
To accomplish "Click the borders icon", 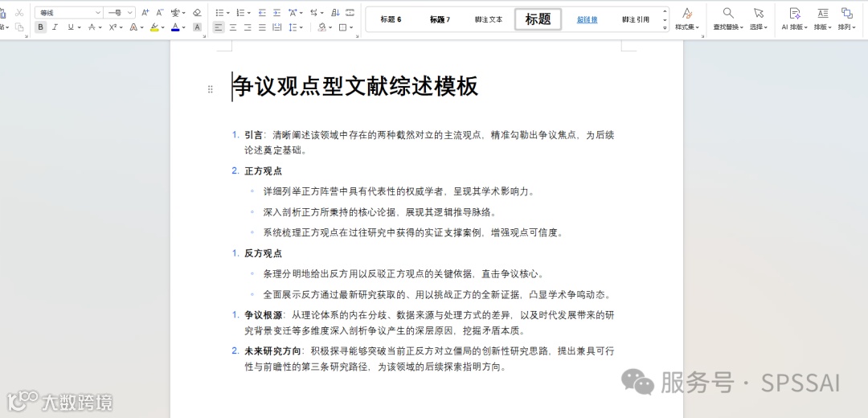I will pyautogui.click(x=342, y=27).
